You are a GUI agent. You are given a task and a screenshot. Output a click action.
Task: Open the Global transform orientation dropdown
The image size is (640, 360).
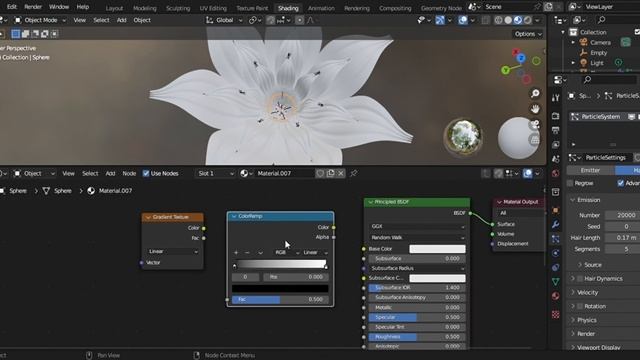[x=224, y=20]
